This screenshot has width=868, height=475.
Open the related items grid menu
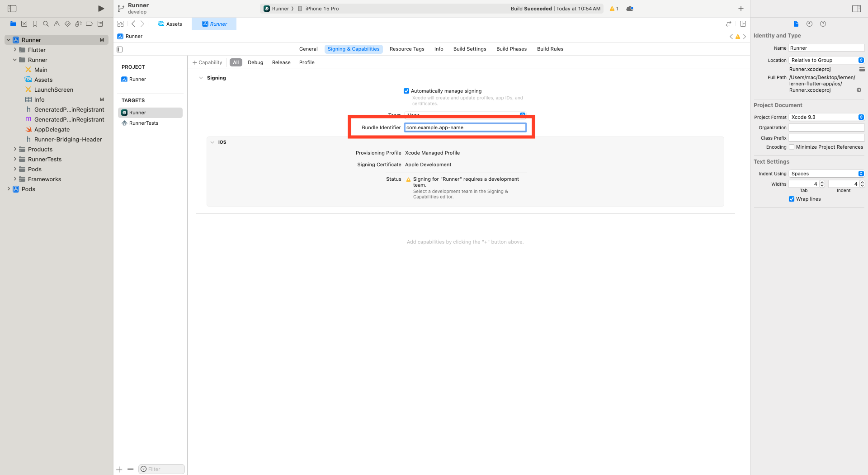click(120, 24)
